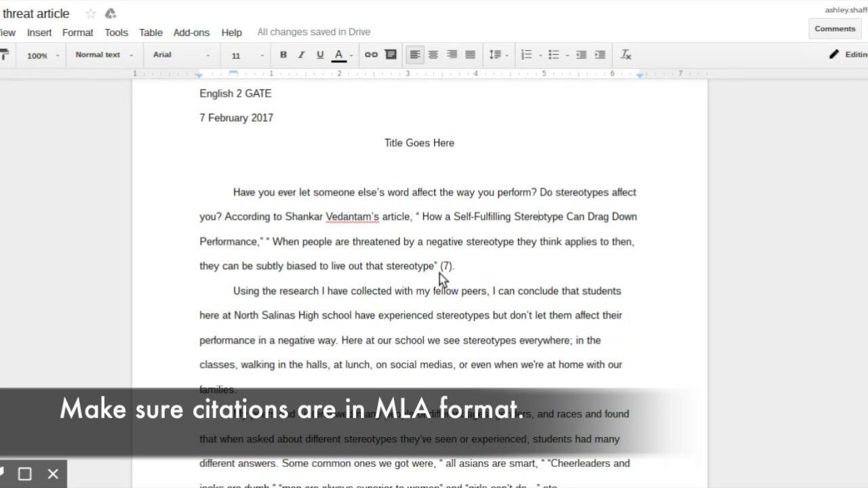Click the 7 February 2017 line
Image resolution: width=868 pixels, height=488 pixels.
click(x=236, y=118)
